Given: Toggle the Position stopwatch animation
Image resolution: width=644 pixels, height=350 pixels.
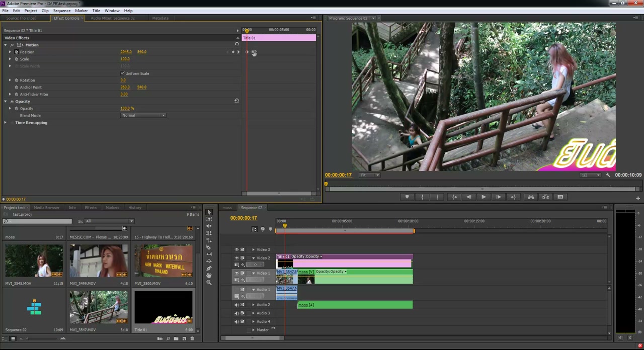Looking at the screenshot, I should coord(16,52).
